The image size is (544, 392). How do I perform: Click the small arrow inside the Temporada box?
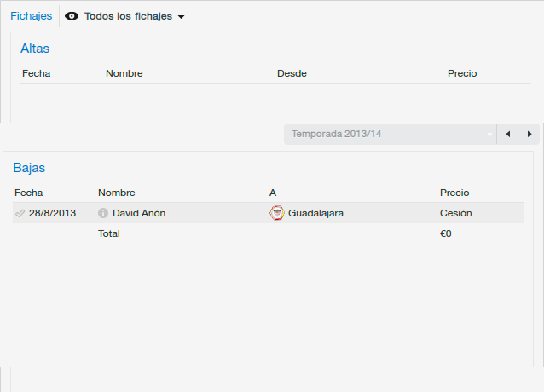pos(489,134)
